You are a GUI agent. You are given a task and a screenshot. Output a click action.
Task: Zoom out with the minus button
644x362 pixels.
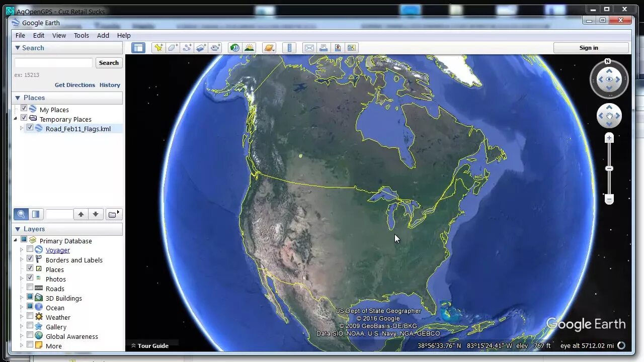[609, 200]
